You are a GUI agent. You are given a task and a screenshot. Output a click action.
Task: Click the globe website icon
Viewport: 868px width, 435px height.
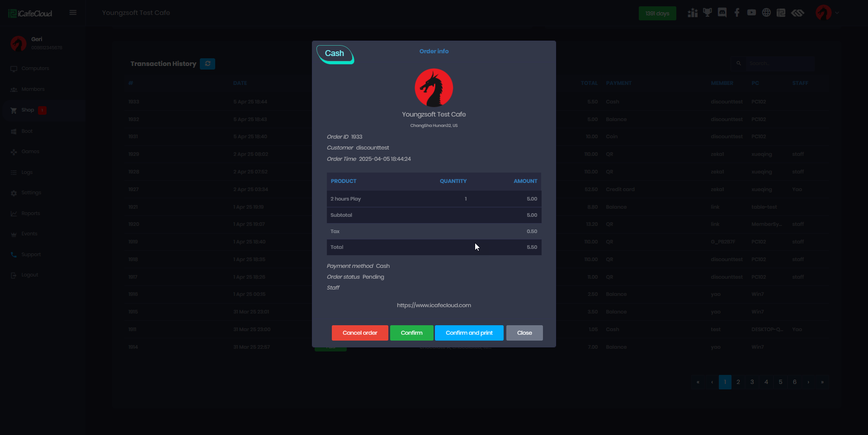click(x=766, y=13)
